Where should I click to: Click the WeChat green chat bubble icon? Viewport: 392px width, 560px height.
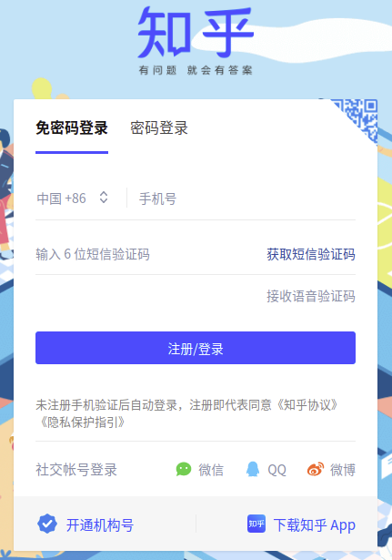(x=184, y=469)
